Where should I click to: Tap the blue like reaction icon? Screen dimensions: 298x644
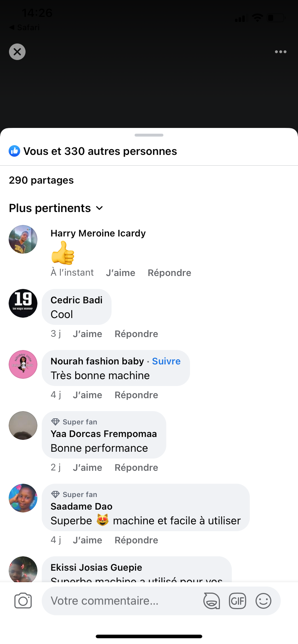tap(14, 151)
